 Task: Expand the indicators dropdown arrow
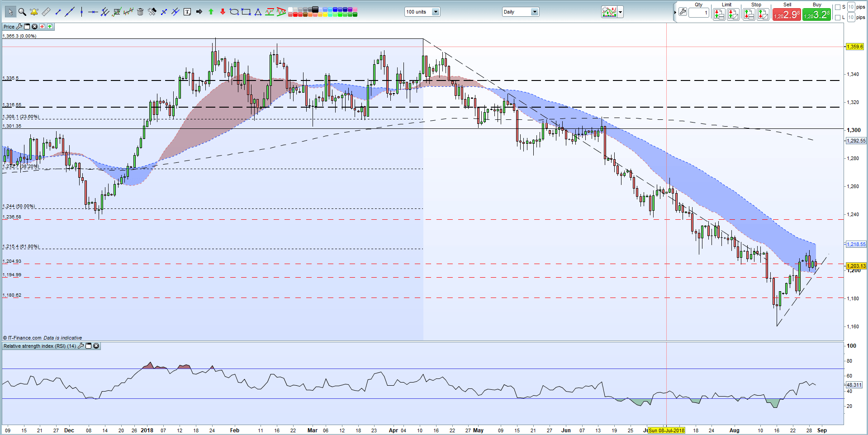tap(621, 12)
